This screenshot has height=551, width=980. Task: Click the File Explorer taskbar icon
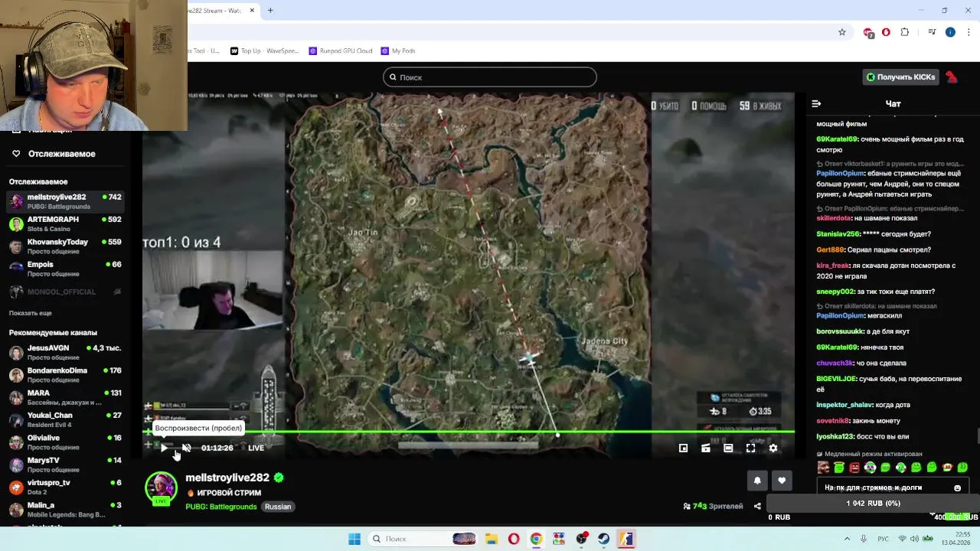491,539
